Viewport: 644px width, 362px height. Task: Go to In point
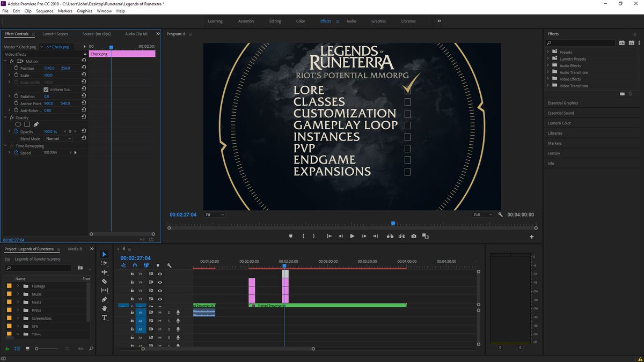328,236
